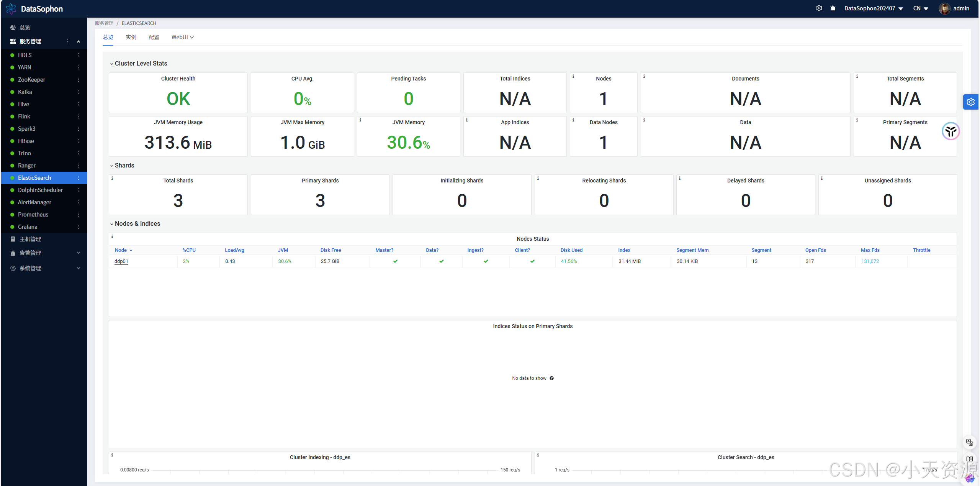
Task: Open Hive service options menu dots
Action: [79, 104]
